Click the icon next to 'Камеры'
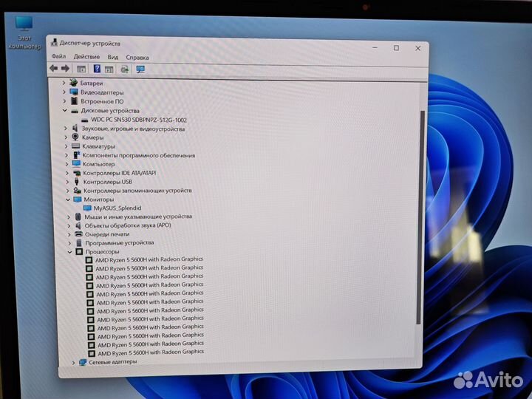Viewport: 532px width, 399px height. [x=75, y=137]
